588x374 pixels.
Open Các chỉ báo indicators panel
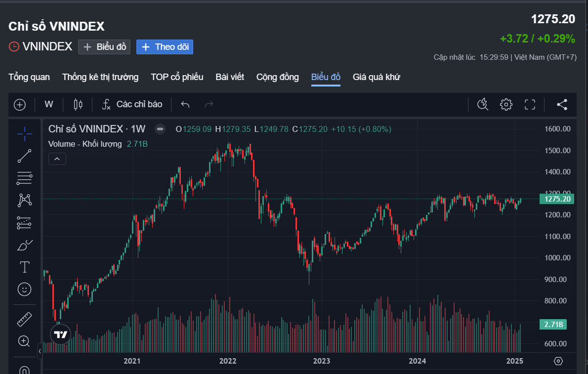(132, 104)
